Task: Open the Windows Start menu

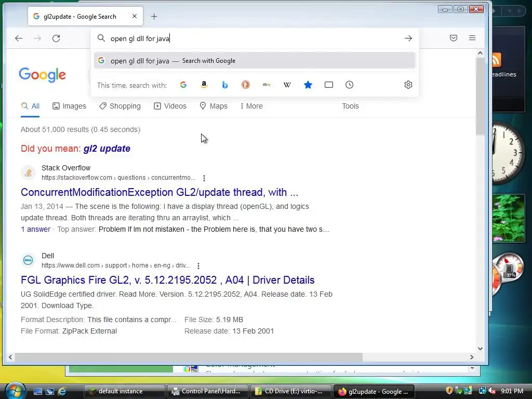Action: pos(15,391)
